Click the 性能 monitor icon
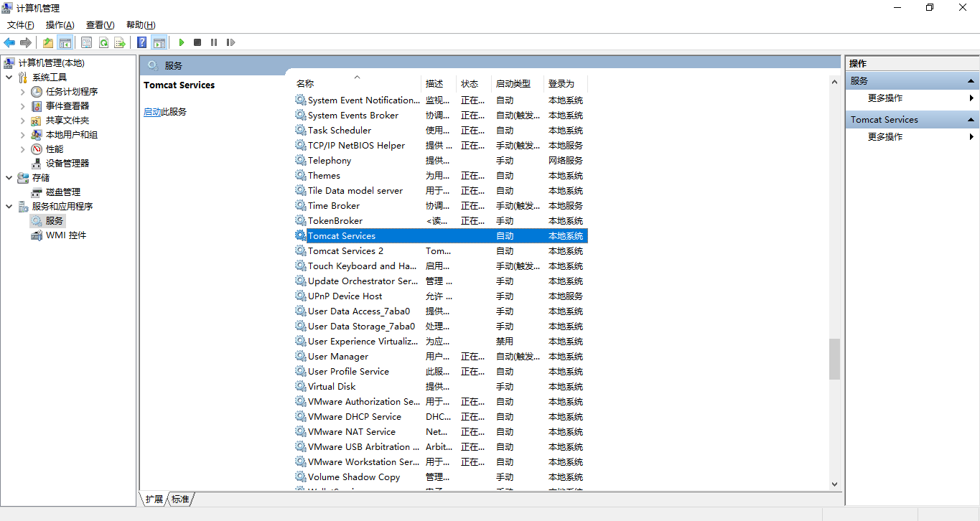The width and height of the screenshot is (980, 521). click(x=37, y=149)
